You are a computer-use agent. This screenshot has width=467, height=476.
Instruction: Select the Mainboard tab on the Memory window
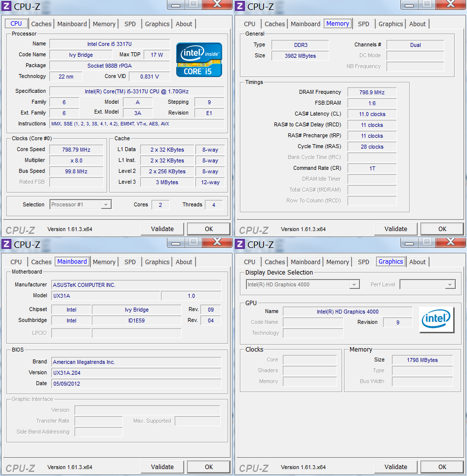pos(305,23)
